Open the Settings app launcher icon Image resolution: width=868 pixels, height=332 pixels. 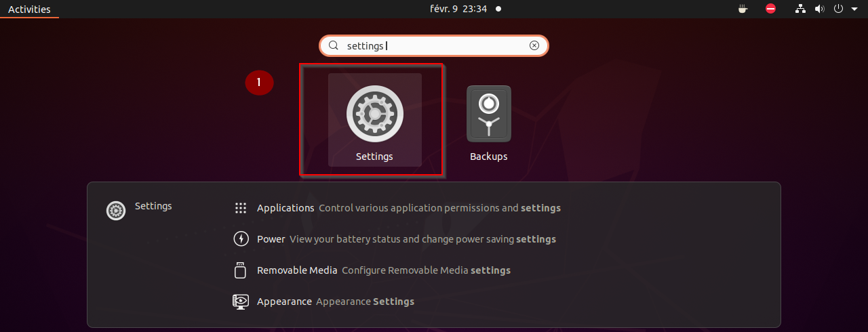374,114
